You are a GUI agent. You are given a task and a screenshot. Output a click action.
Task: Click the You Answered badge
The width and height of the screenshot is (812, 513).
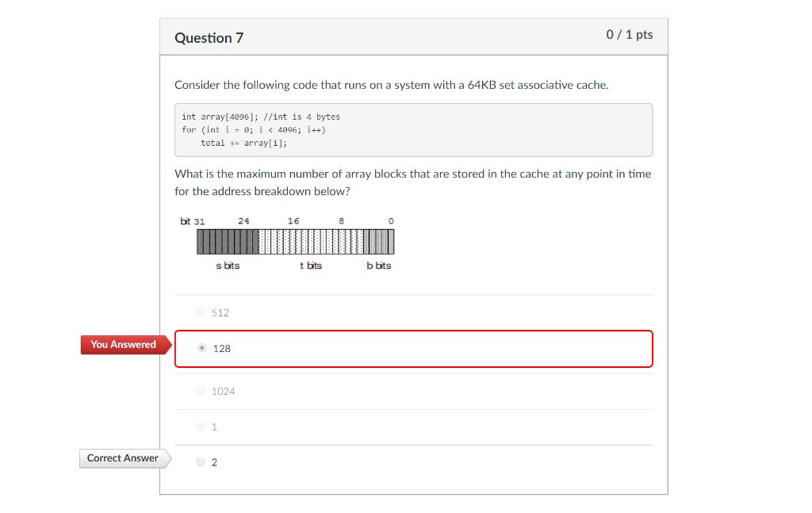[123, 344]
